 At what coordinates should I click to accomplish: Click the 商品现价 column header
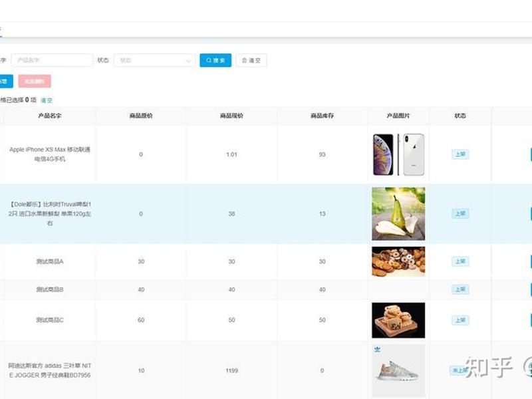pos(231,116)
